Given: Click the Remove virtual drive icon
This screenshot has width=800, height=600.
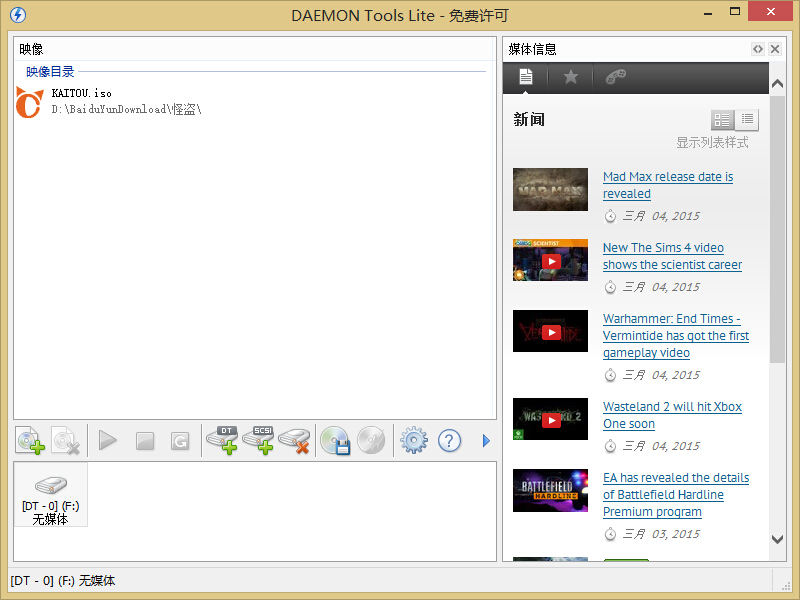Looking at the screenshot, I should click(x=295, y=440).
